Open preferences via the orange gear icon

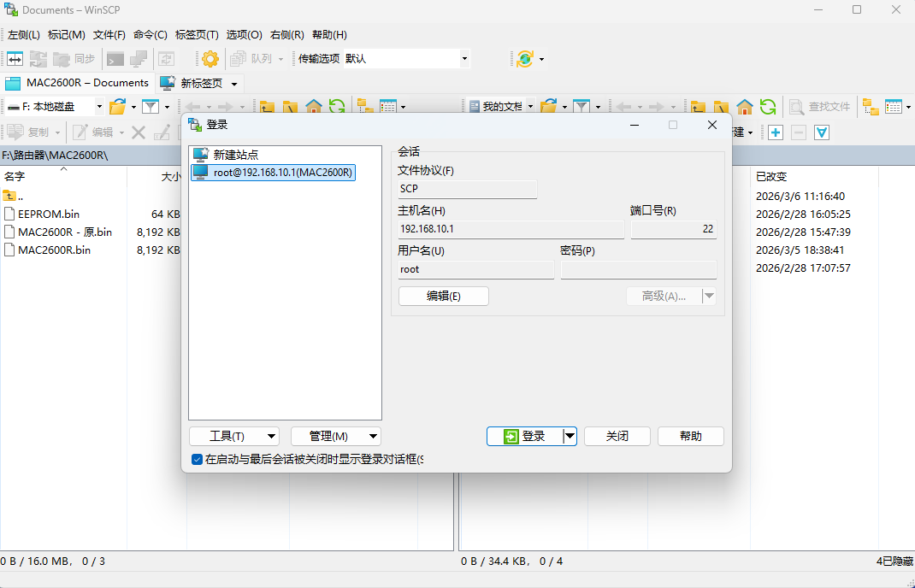click(210, 58)
